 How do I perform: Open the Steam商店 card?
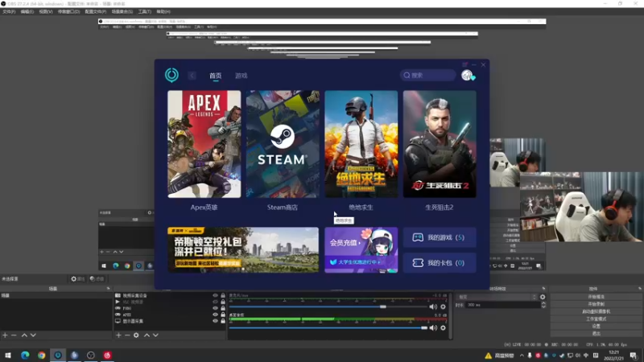click(283, 144)
